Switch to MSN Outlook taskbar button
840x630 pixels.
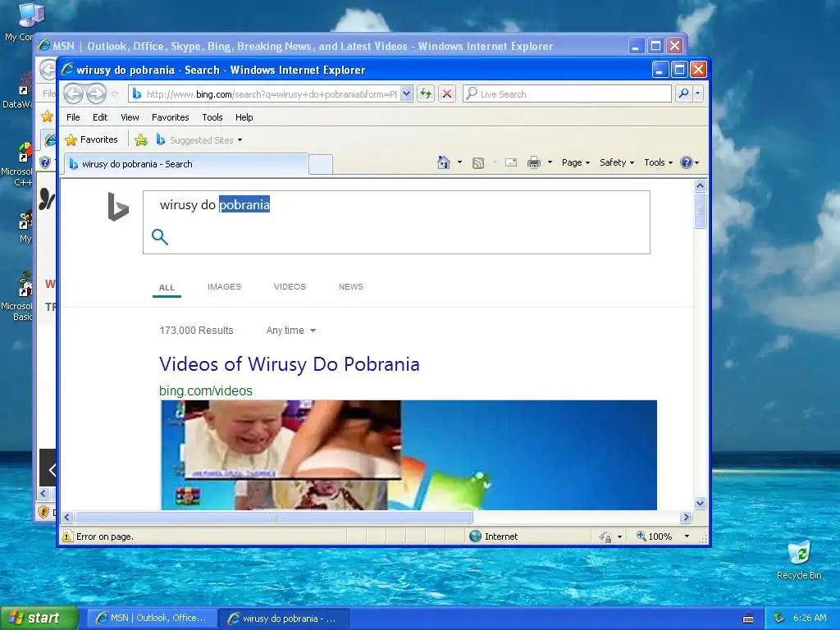152,619
